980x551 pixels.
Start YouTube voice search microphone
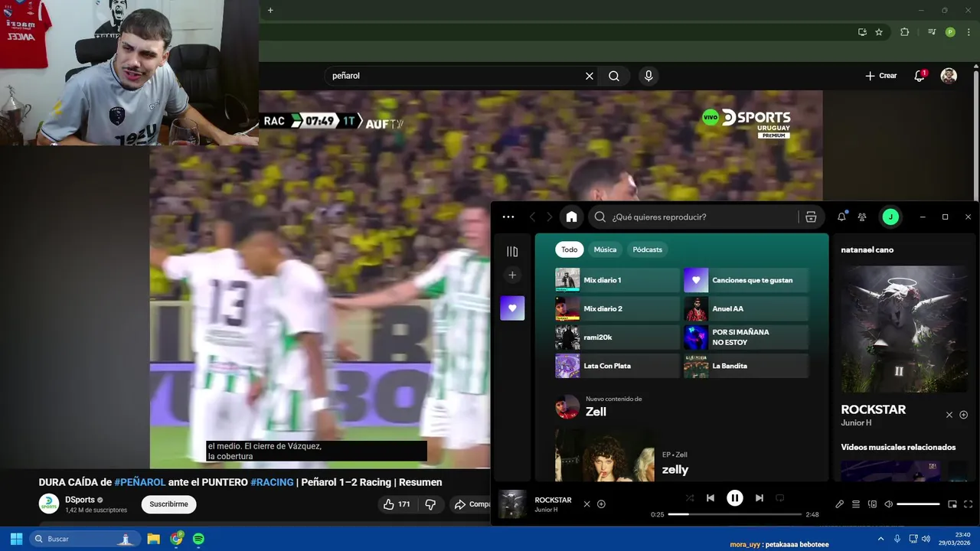648,76
